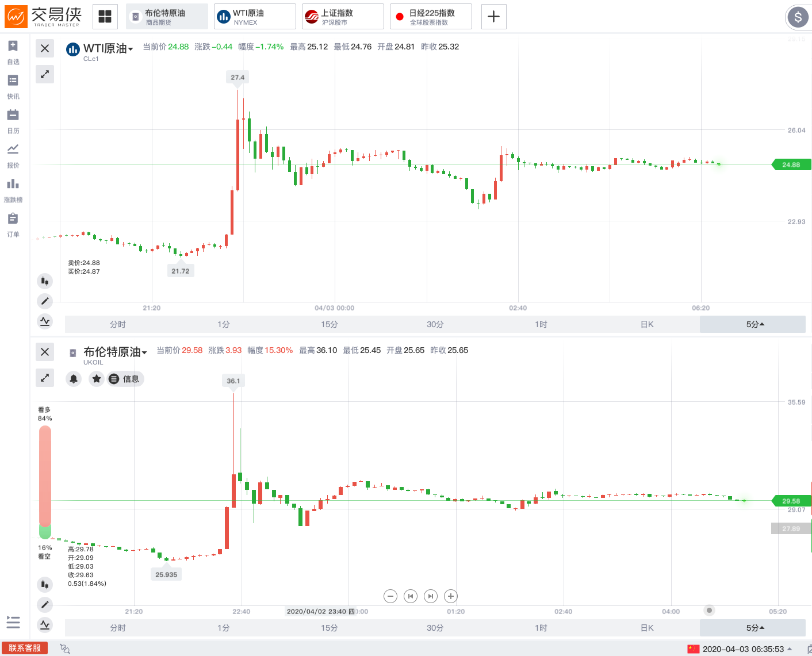Screen dimensions: 812x656
Task: Expand the WTI原油 chart to fullscreen
Action: click(x=45, y=74)
